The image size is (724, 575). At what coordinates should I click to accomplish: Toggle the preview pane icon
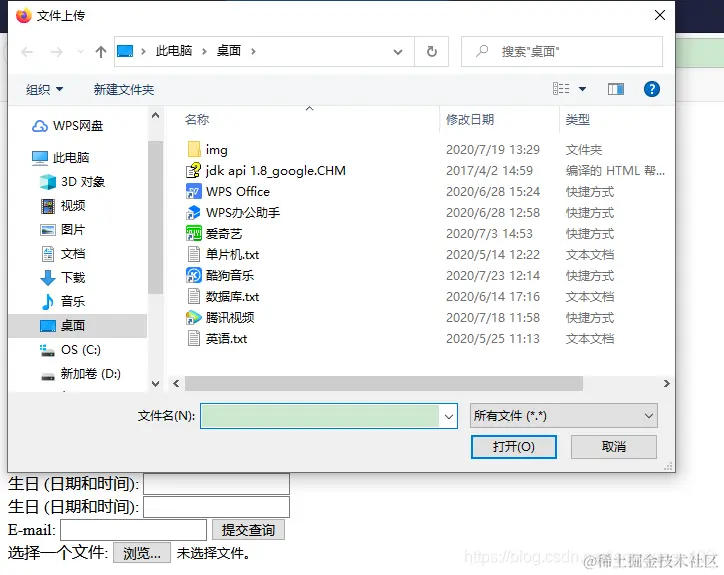coord(615,89)
